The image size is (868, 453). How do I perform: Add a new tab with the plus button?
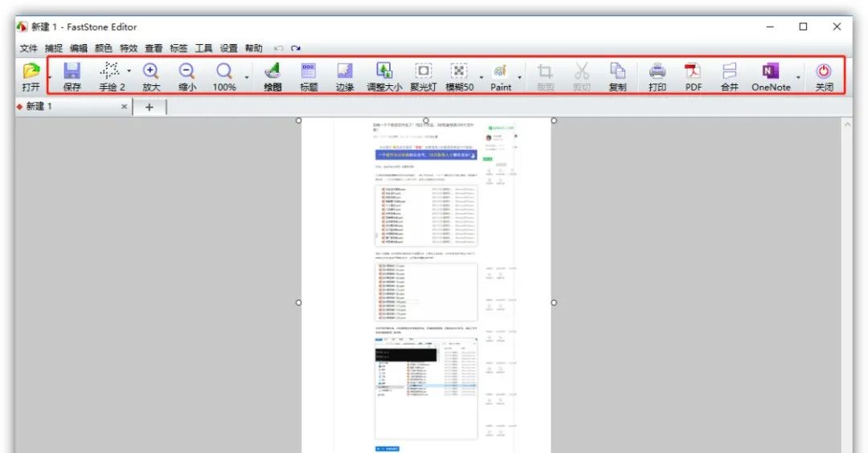tap(149, 107)
